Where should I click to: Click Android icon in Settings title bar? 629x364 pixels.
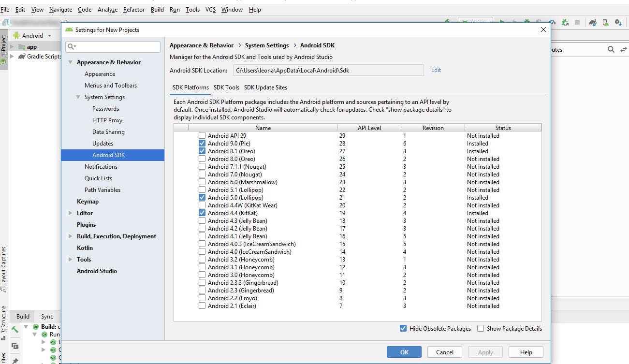click(x=69, y=29)
